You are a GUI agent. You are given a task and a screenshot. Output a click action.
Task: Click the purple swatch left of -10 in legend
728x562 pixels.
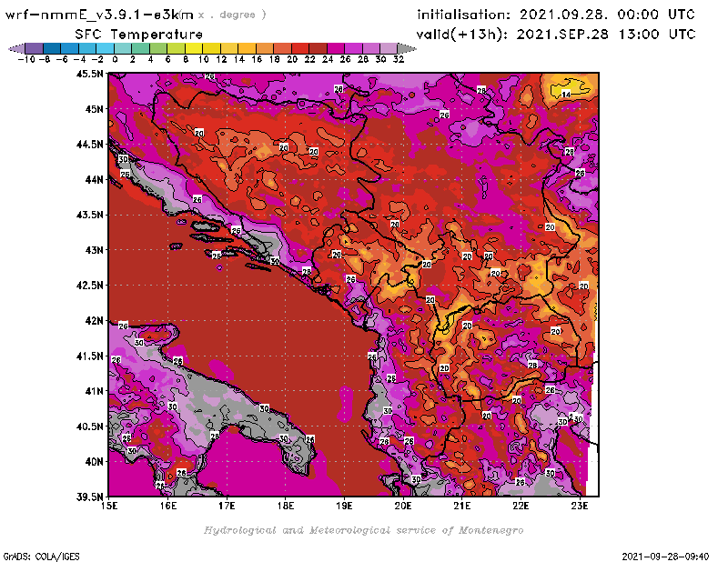[x=34, y=48]
